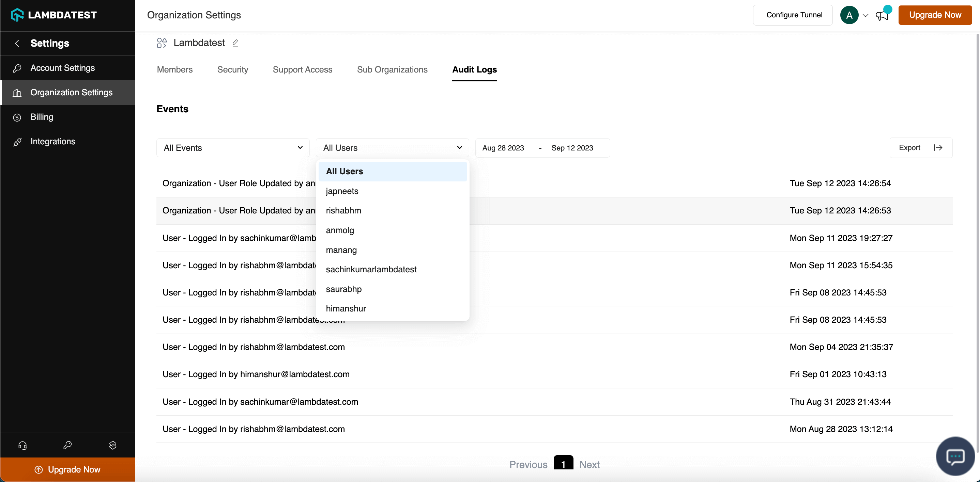Image resolution: width=980 pixels, height=482 pixels.
Task: Expand the All Events dropdown
Action: point(233,148)
